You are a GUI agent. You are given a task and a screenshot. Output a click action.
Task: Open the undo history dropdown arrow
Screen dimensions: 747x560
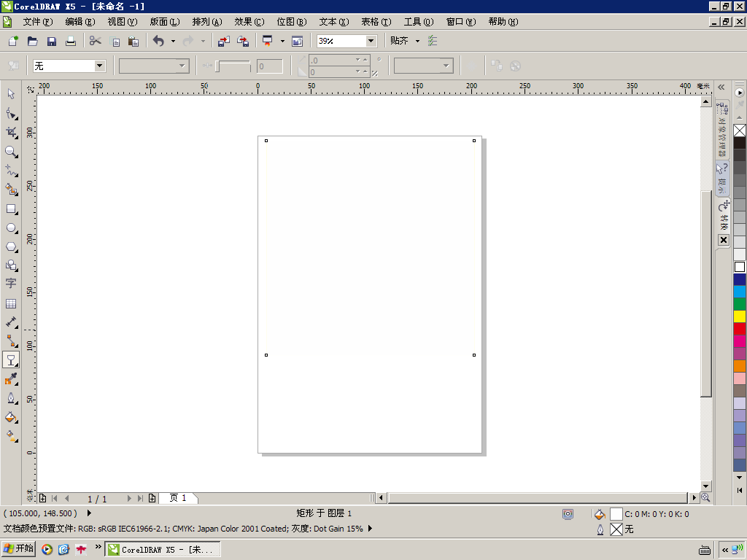pyautogui.click(x=173, y=41)
